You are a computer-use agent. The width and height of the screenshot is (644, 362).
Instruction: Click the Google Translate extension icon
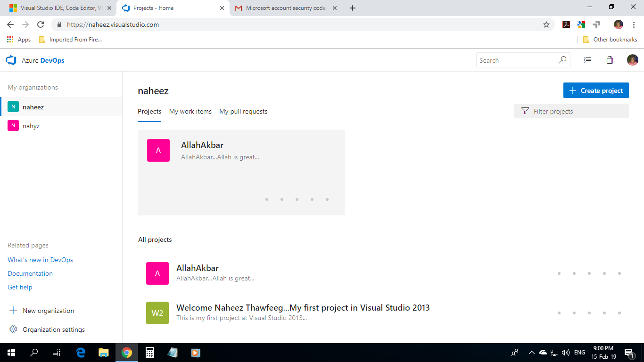click(x=581, y=25)
